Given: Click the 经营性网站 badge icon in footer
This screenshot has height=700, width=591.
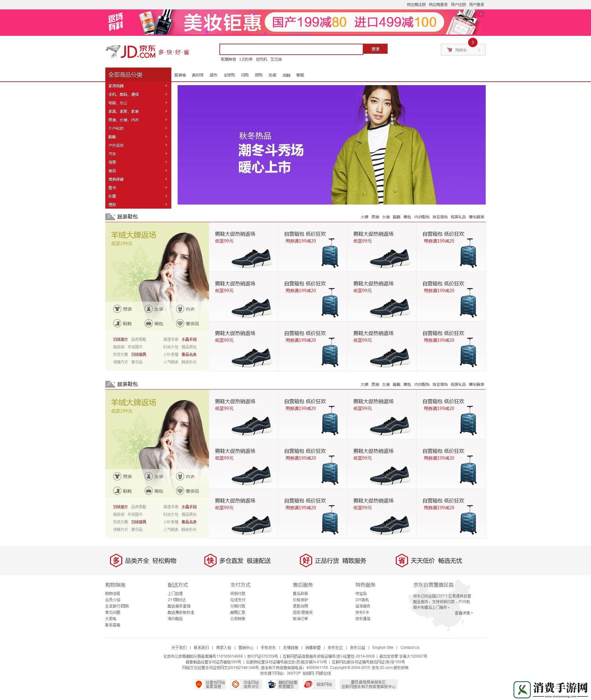Looking at the screenshot, I should click(x=199, y=684).
